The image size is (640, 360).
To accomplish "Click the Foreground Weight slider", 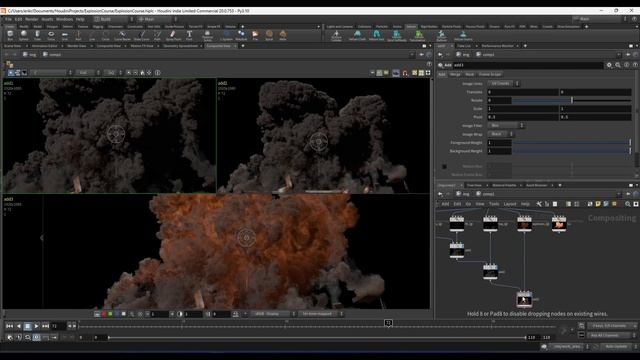I will tap(571, 142).
